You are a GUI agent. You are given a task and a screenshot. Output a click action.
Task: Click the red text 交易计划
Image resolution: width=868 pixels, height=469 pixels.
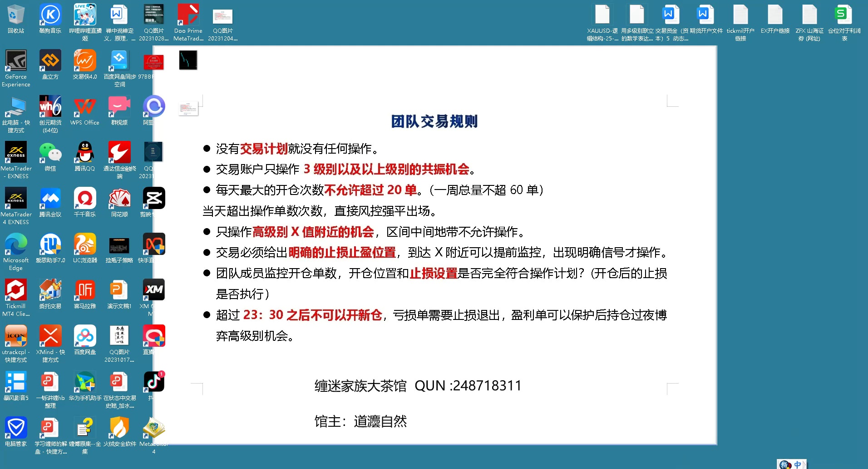tap(264, 149)
